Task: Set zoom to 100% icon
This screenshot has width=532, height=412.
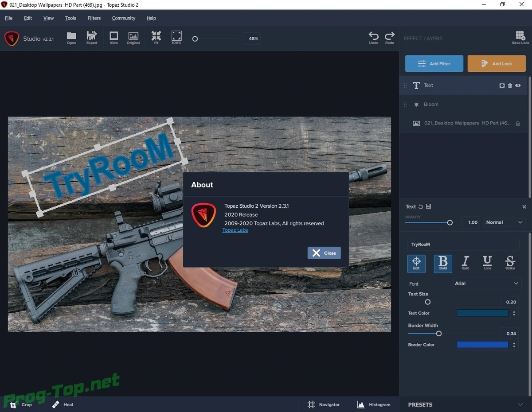Action: coord(176,38)
